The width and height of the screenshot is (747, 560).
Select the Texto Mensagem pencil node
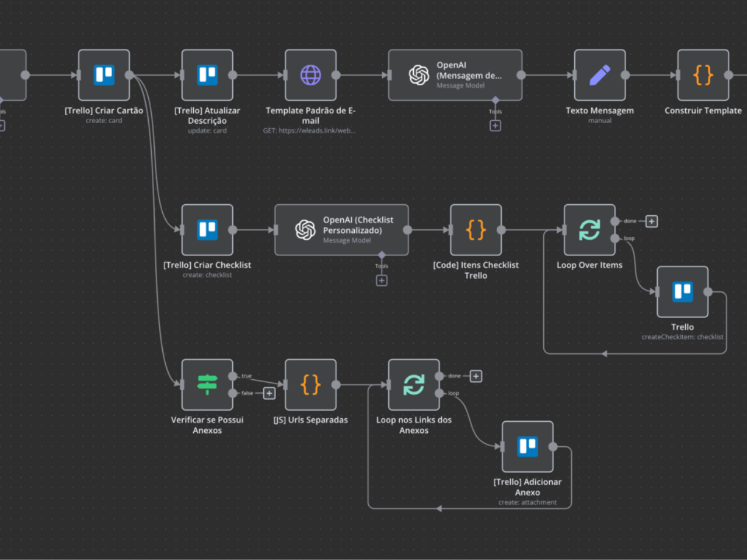point(600,75)
